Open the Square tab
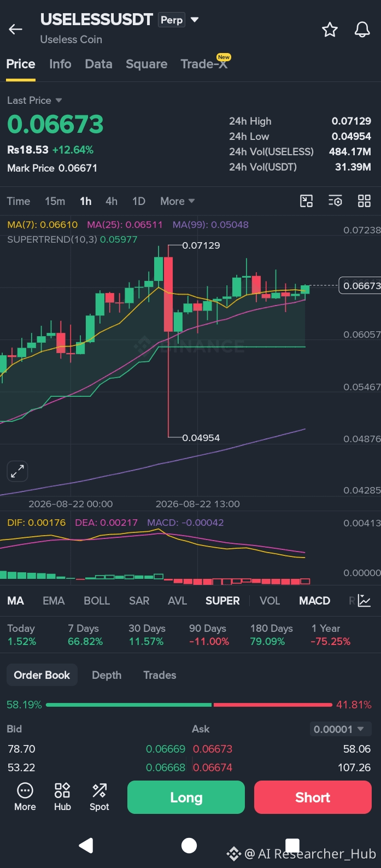 (146, 64)
